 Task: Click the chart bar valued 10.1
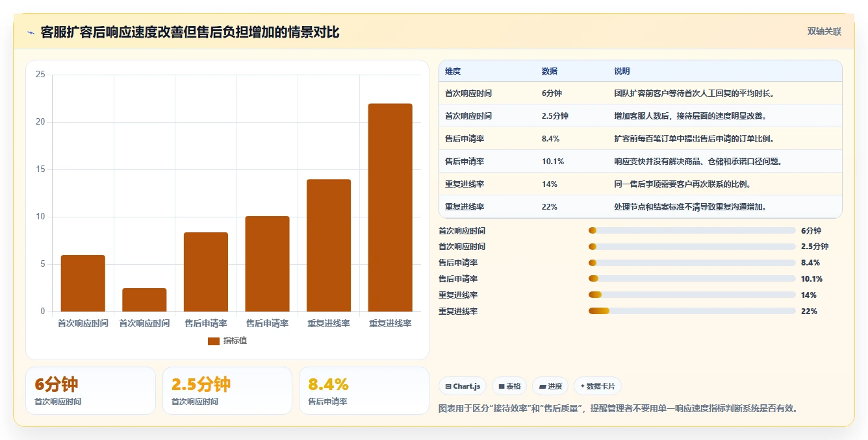tap(267, 263)
